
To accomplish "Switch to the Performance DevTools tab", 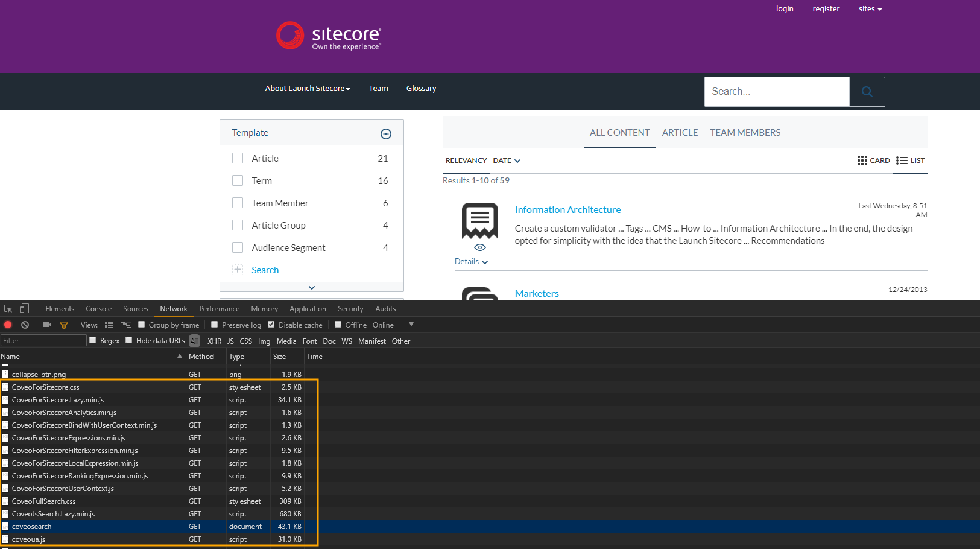I will point(220,309).
